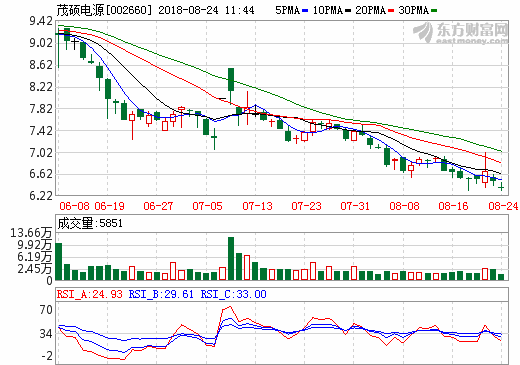Click the 6.19万 volume axis label
The image size is (520, 365).
pos(35,257)
